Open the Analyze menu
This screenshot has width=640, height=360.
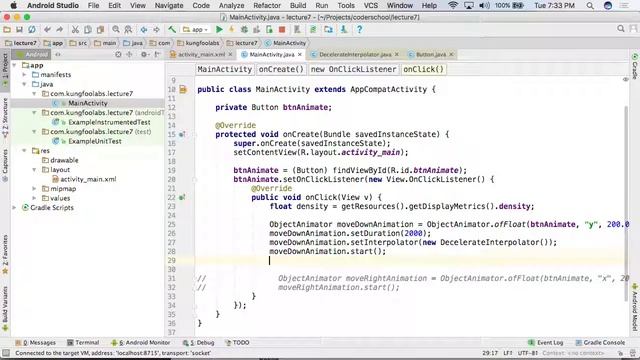(231, 6)
